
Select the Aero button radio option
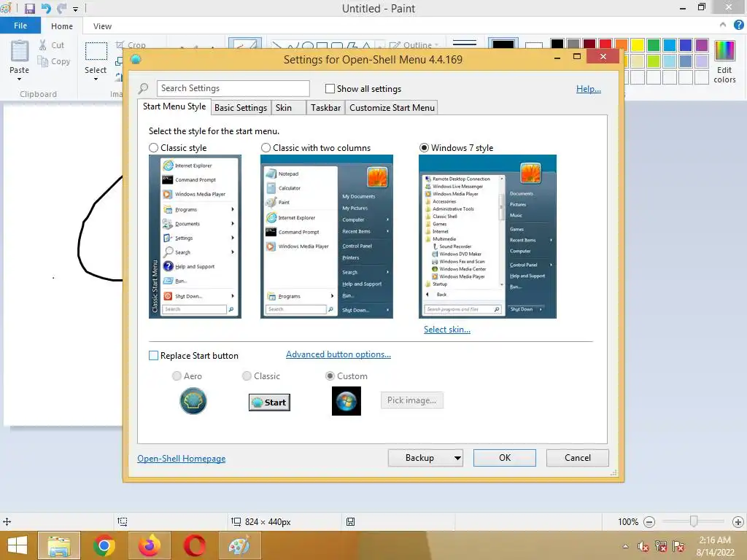point(177,376)
